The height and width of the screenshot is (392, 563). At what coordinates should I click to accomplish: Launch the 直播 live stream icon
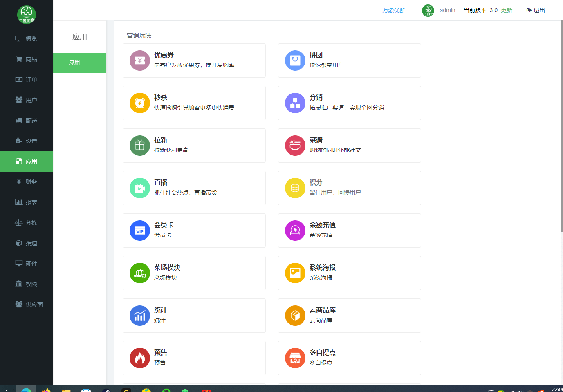click(140, 188)
